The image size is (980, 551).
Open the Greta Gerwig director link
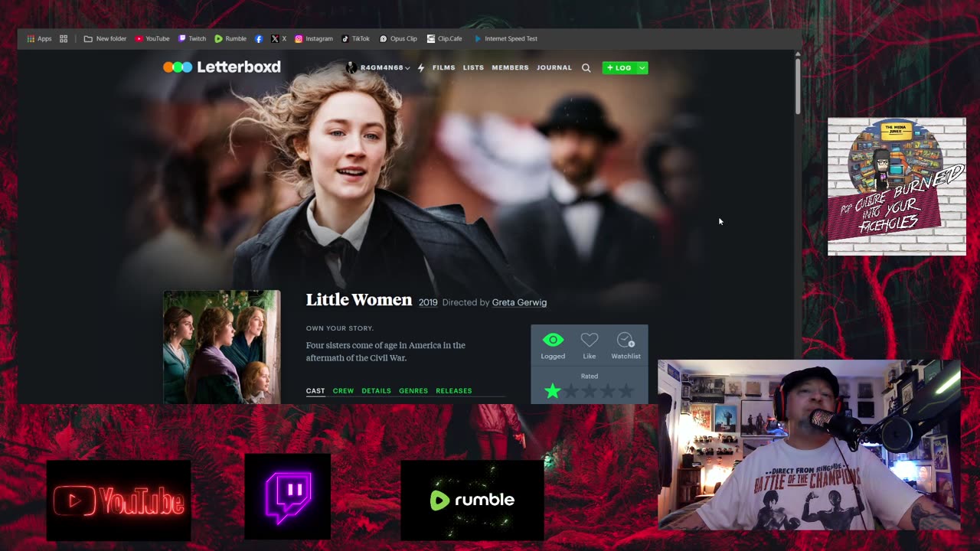(x=519, y=302)
